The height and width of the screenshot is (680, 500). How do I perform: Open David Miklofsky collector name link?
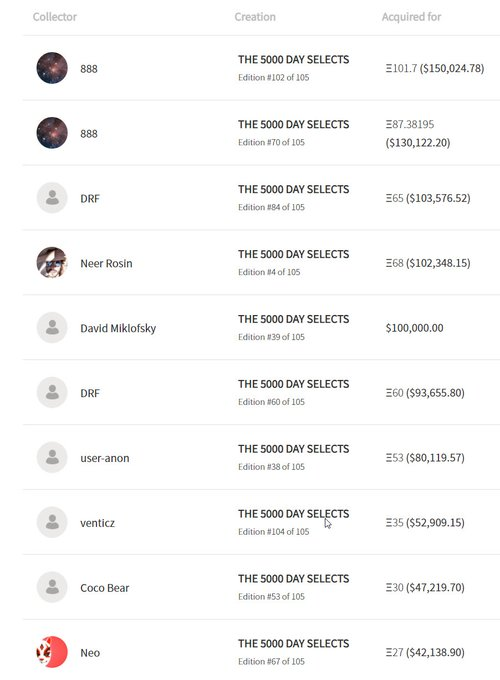pyautogui.click(x=118, y=328)
